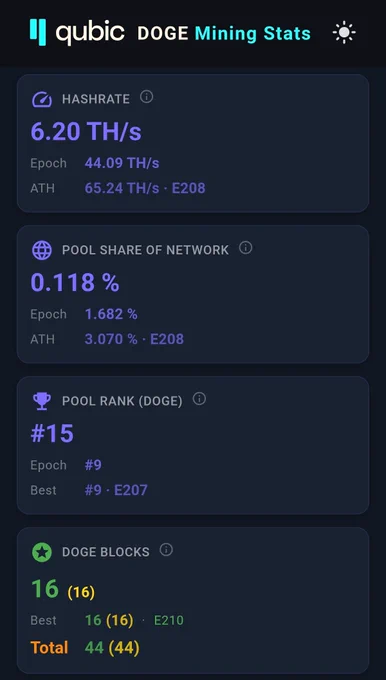The height and width of the screenshot is (680, 386).
Task: Click the 0.118 % pool share value
Action: pos(75,282)
